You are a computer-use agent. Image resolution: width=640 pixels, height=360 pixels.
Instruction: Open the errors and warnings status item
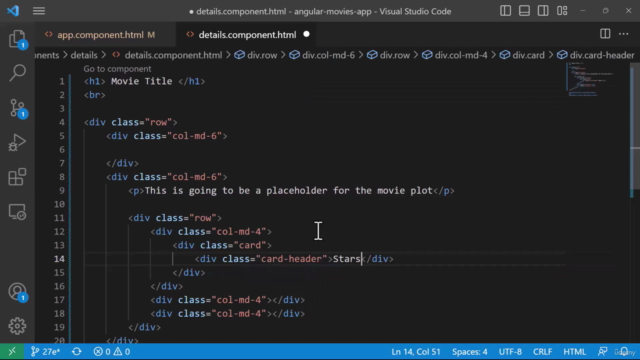click(x=112, y=351)
